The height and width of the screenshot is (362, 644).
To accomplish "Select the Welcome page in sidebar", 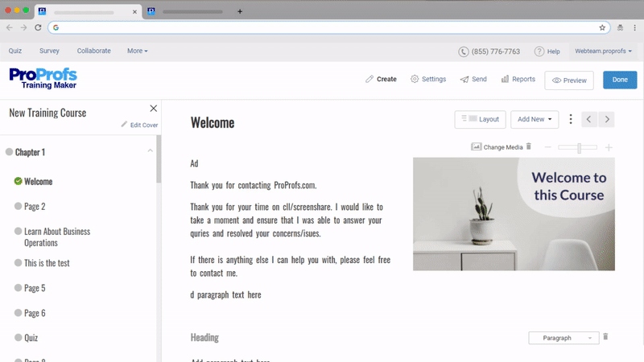I will point(38,182).
